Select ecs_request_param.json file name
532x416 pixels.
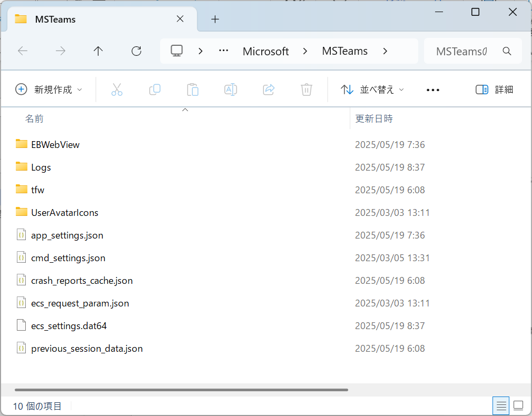80,303
